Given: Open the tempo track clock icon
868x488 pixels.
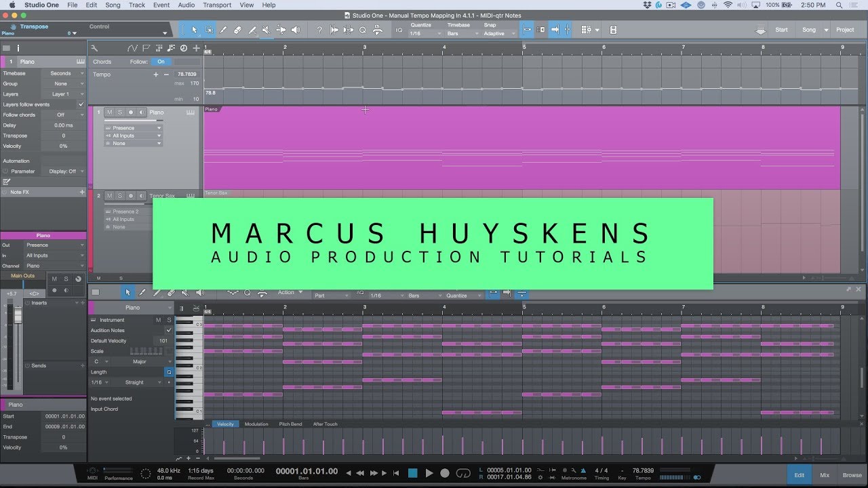Looking at the screenshot, I should coord(183,48).
